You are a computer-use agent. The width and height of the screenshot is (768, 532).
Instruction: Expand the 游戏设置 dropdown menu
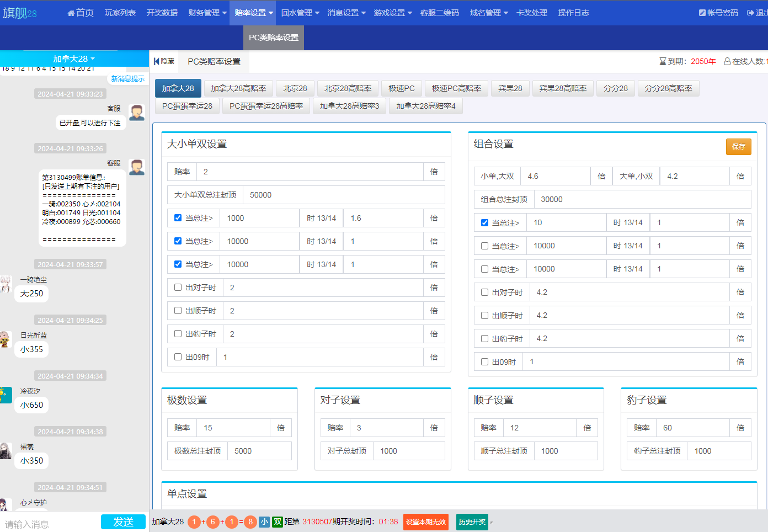click(393, 13)
